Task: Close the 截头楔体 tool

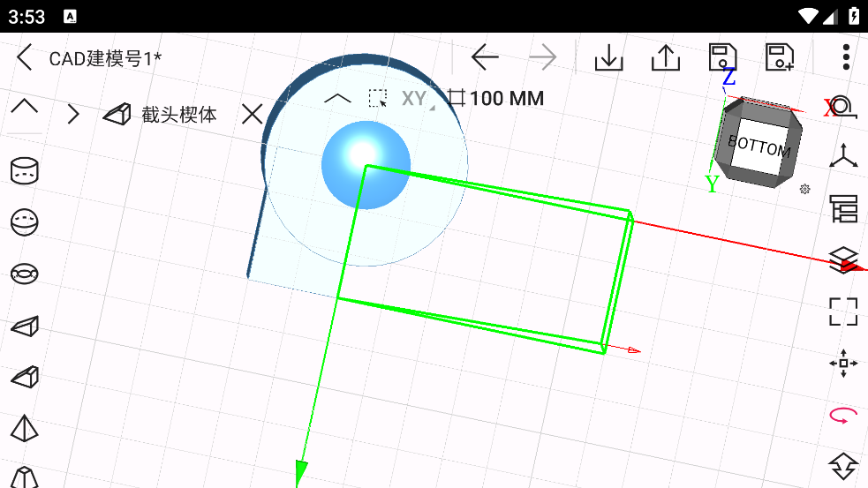Action: click(252, 115)
